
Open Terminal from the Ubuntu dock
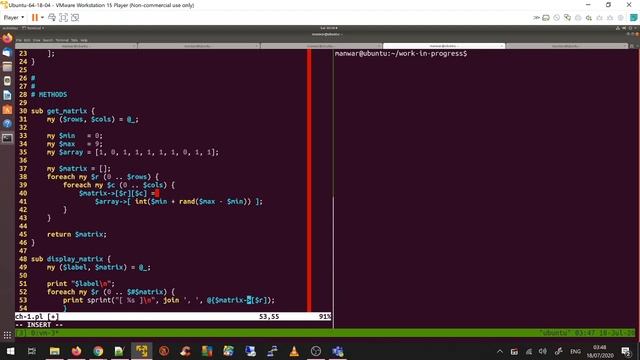tap(7, 138)
